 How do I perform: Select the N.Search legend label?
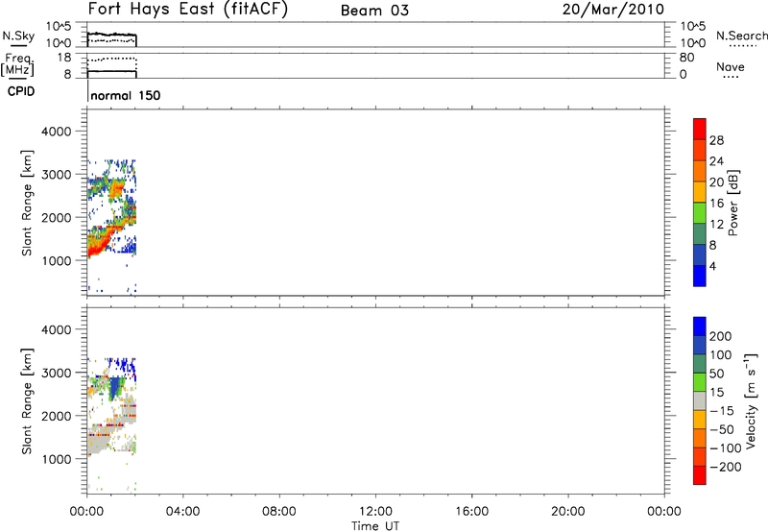pyautogui.click(x=741, y=36)
